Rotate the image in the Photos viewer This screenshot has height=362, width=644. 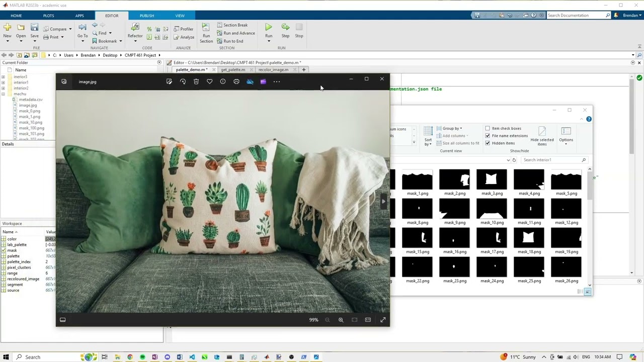183,81
